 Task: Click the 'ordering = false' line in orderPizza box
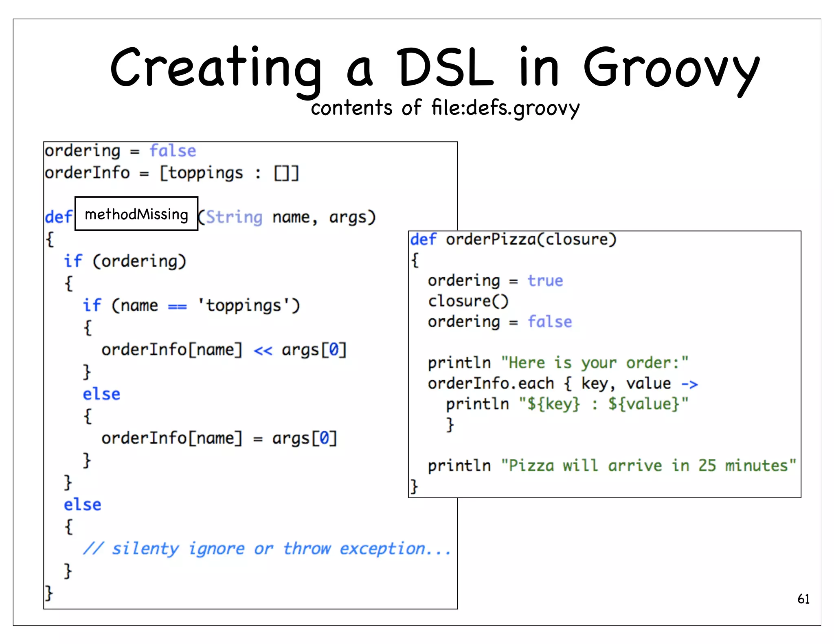click(x=500, y=322)
